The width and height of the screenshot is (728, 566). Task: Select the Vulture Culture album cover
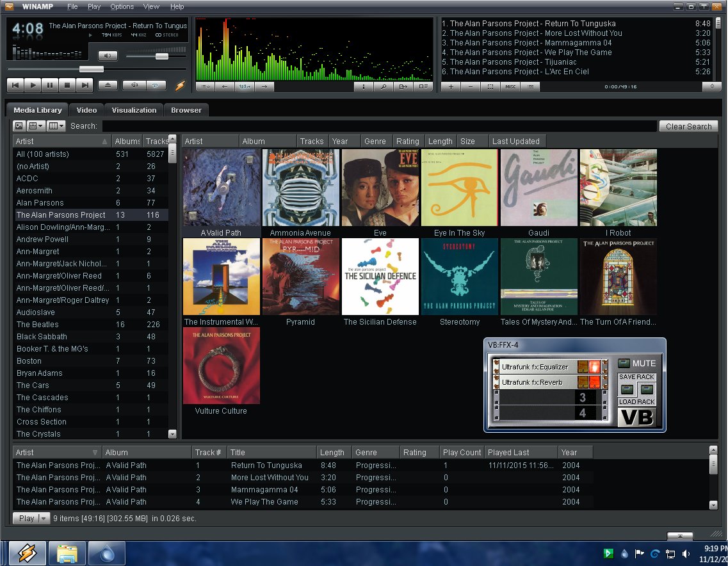222,366
